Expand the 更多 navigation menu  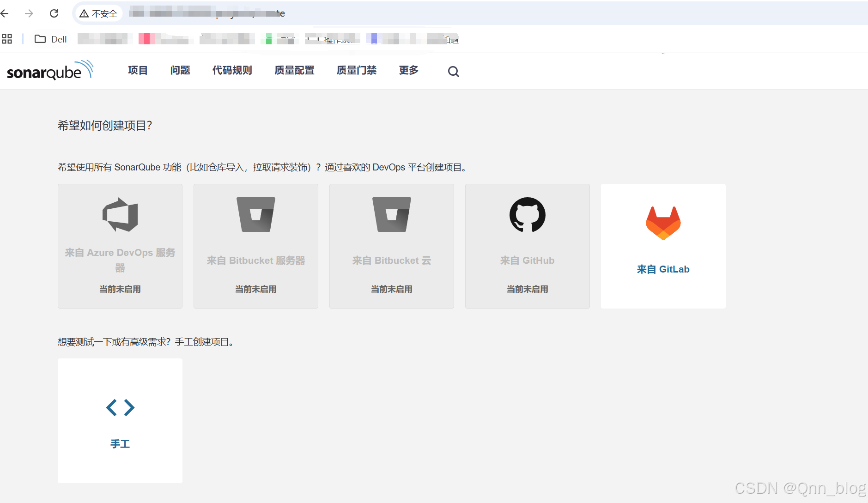(x=408, y=70)
